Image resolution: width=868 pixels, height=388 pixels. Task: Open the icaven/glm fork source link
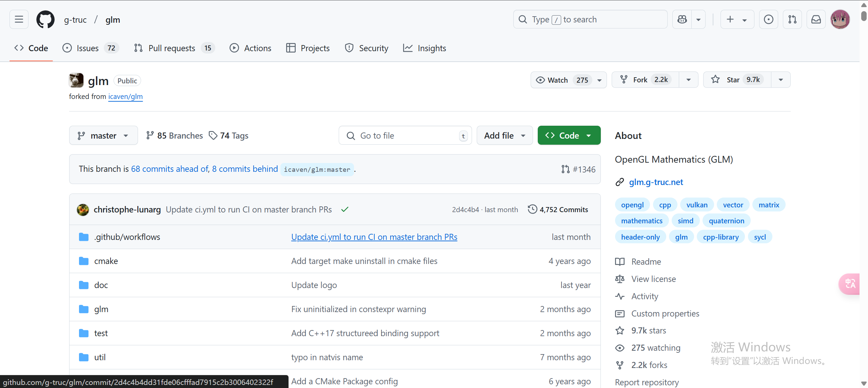pyautogui.click(x=125, y=97)
